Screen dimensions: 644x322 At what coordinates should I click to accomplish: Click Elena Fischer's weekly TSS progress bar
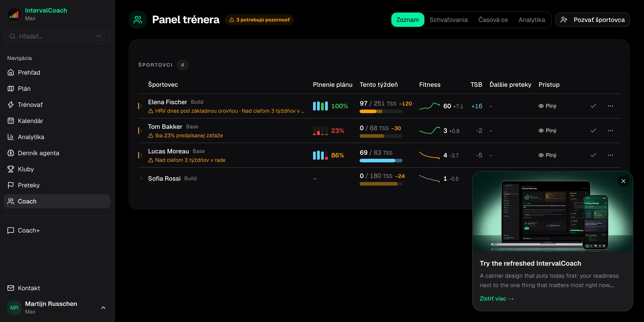click(381, 112)
